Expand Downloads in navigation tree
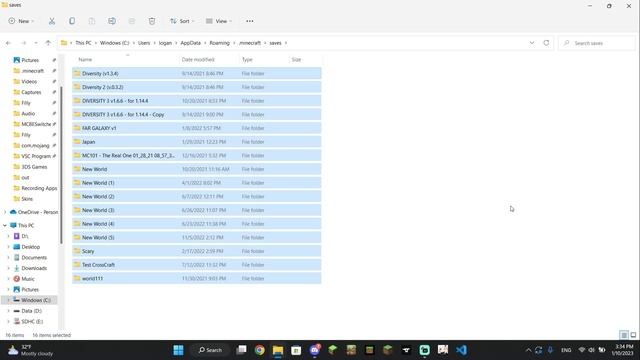The height and width of the screenshot is (360, 640). click(x=8, y=268)
